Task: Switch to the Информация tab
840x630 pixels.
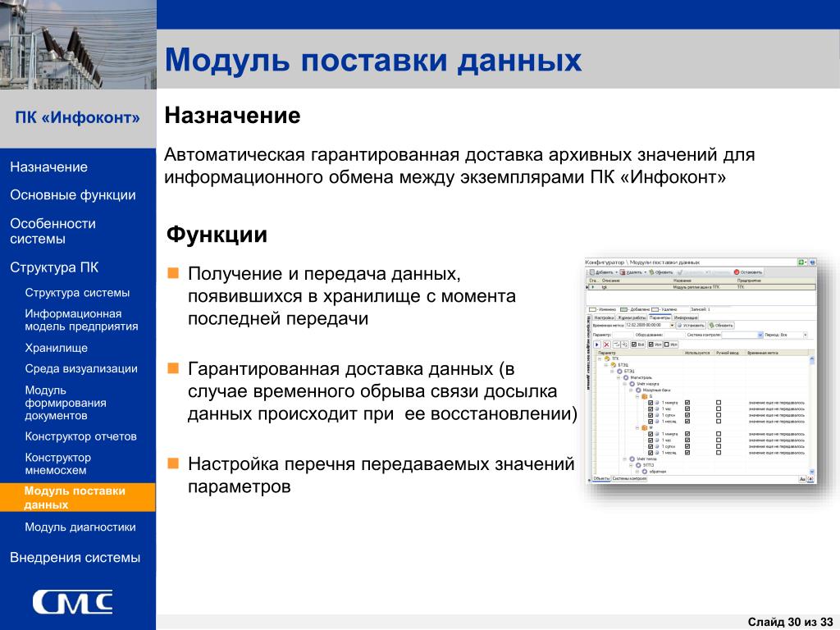Action: click(686, 317)
